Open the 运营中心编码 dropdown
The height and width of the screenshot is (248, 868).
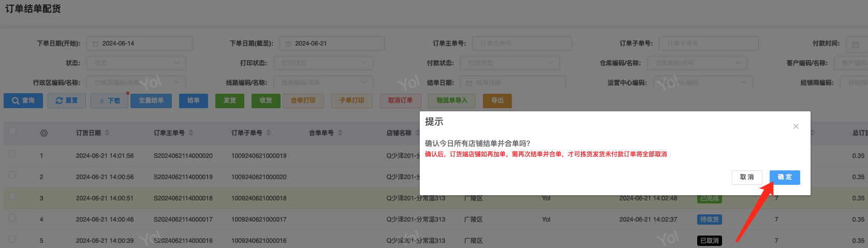[703, 83]
